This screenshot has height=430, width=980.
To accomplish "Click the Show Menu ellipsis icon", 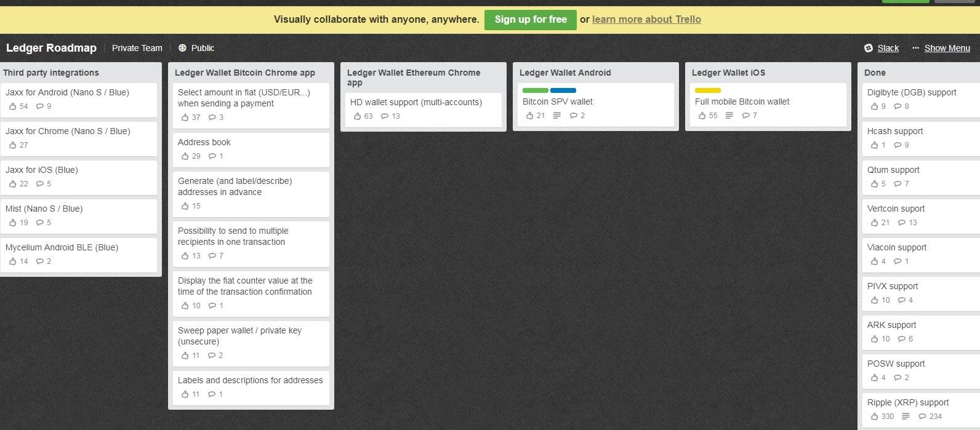I will tap(915, 48).
